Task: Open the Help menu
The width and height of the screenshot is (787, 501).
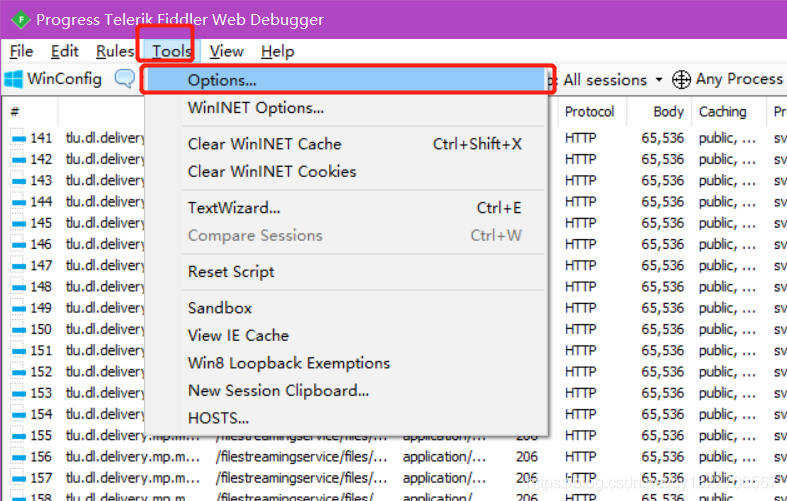Action: point(278,51)
